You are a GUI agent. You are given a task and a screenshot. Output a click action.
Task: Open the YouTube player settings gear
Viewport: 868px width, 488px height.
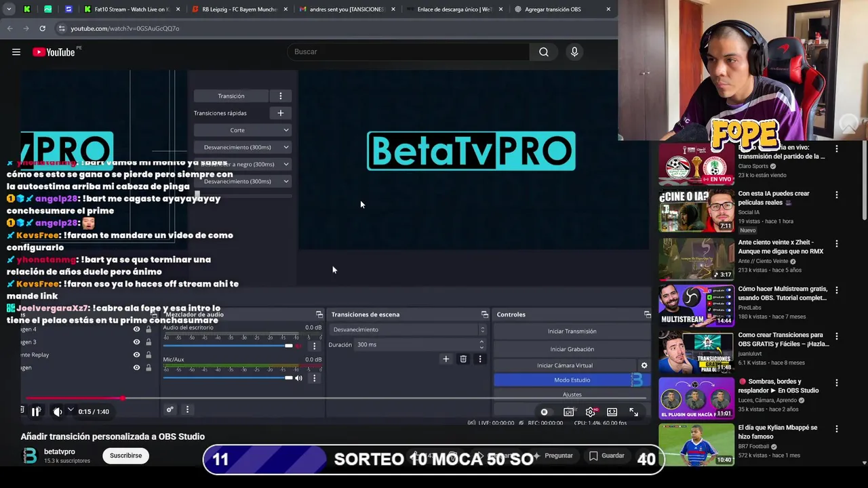coord(591,412)
